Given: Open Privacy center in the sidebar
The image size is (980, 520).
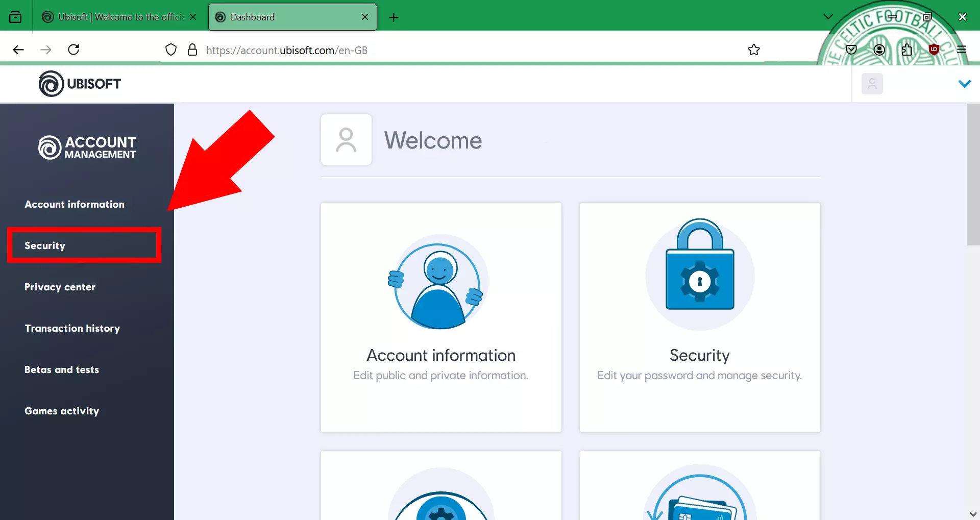Looking at the screenshot, I should click(x=60, y=287).
